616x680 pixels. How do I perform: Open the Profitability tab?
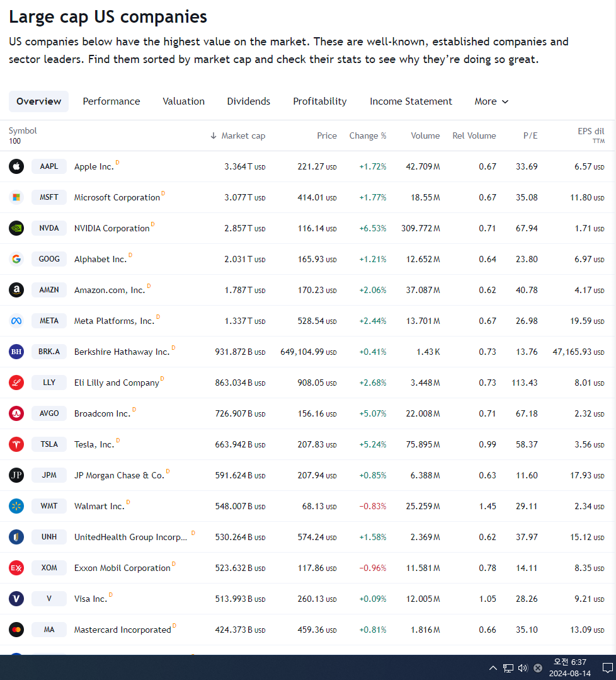tap(320, 101)
